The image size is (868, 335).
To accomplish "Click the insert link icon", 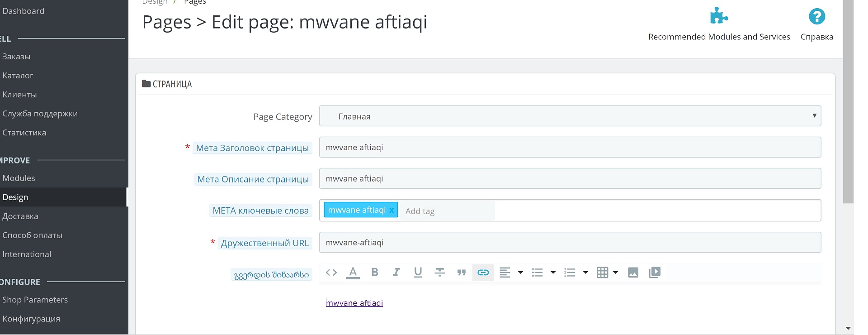I will (x=483, y=273).
